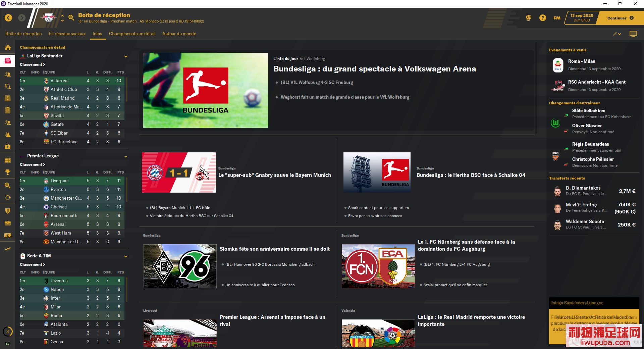This screenshot has height=349, width=644.
Task: Open the Squad players icon in sidebar
Action: click(8, 74)
